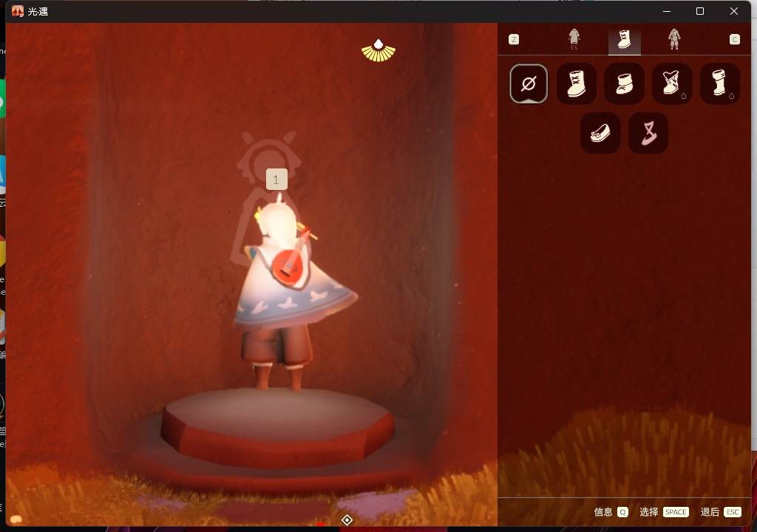
Task: Choose the tall cuffed boot with droplet
Action: [720, 83]
